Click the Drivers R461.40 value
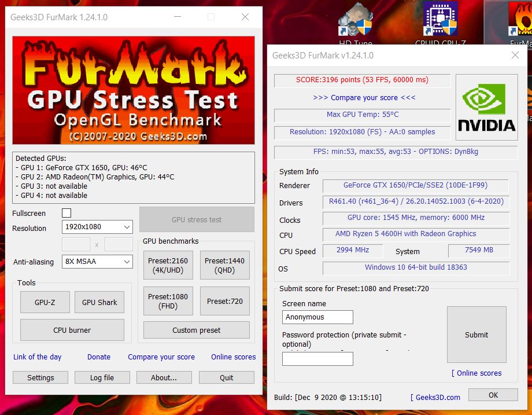Viewport: 532px width, 415px height. pos(416,201)
